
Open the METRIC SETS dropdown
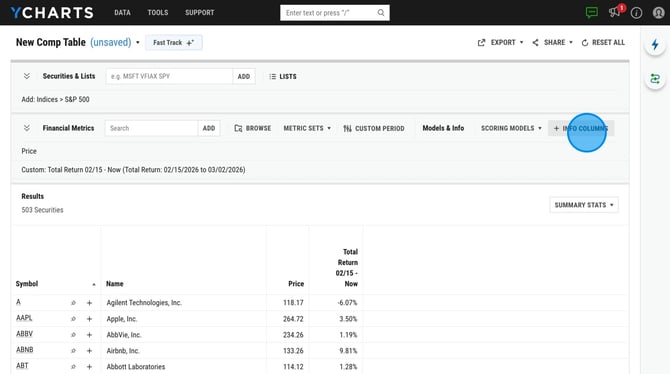tap(307, 128)
